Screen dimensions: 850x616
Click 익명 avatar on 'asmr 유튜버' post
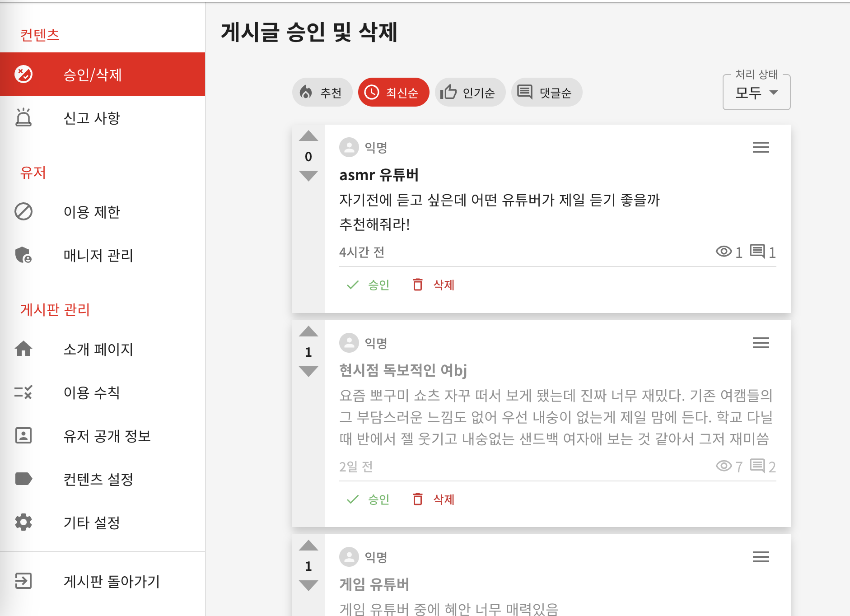click(x=349, y=147)
